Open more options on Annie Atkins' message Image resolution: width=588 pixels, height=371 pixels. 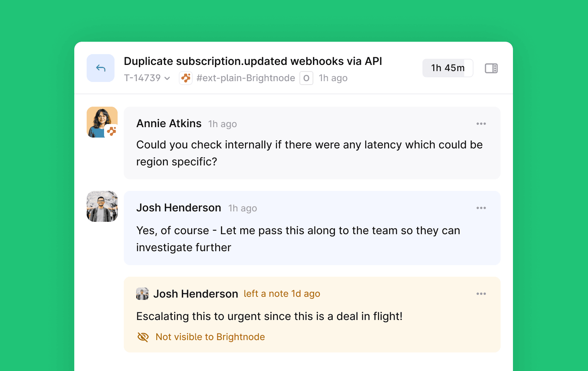click(x=481, y=124)
